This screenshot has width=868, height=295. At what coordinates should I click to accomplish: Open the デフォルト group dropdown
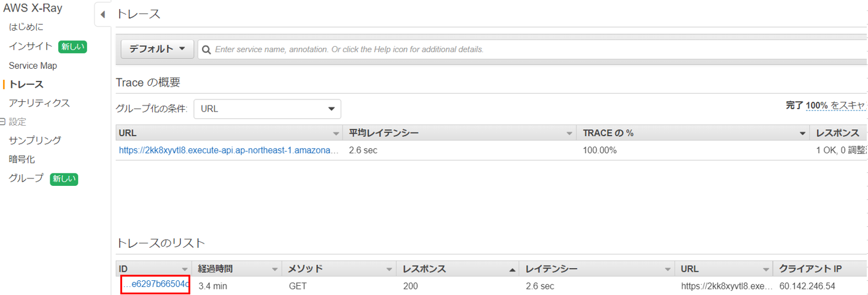(x=157, y=49)
